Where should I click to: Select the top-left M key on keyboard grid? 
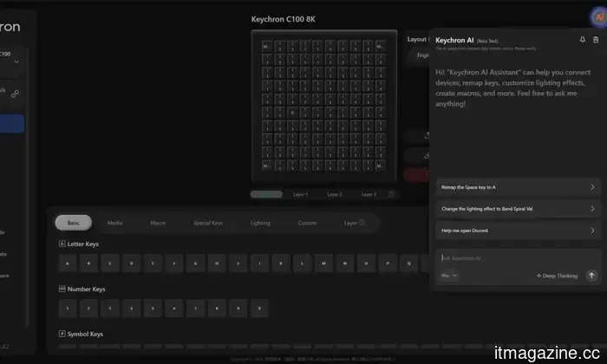click(x=267, y=47)
